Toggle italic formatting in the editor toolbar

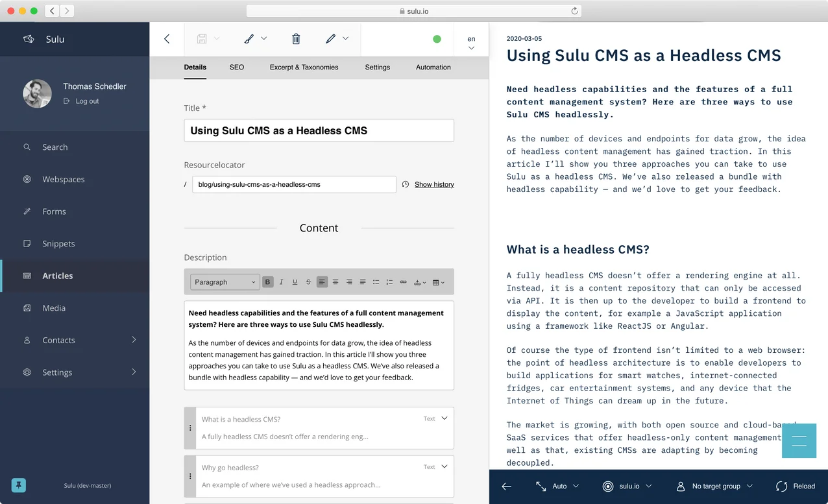281,282
